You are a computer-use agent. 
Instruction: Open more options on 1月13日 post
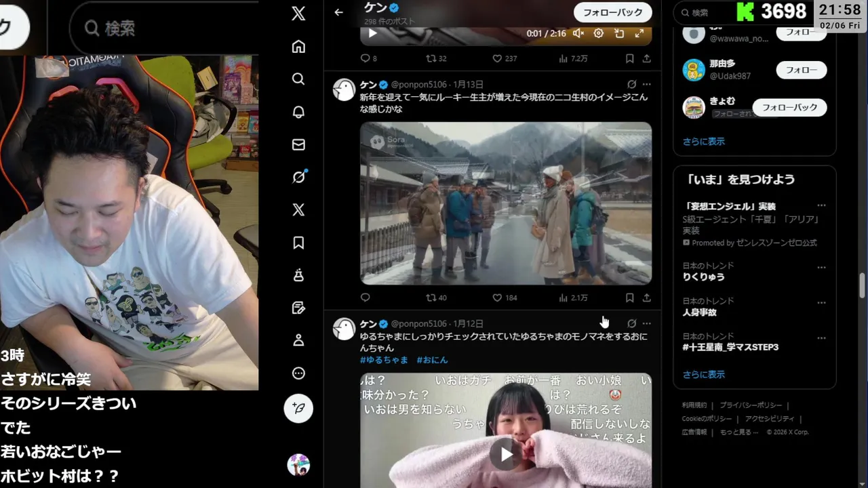click(647, 85)
